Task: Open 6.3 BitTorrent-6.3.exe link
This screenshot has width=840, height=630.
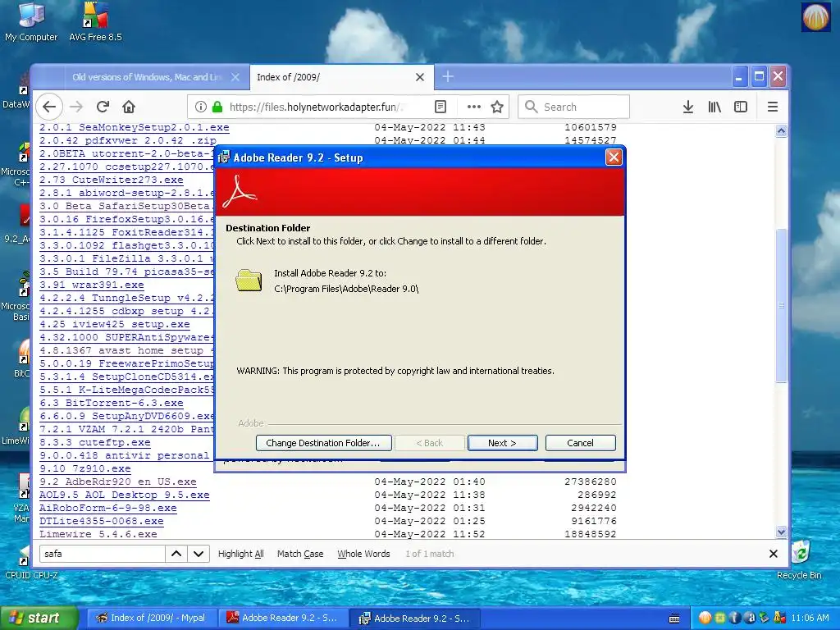Action: 112,403
